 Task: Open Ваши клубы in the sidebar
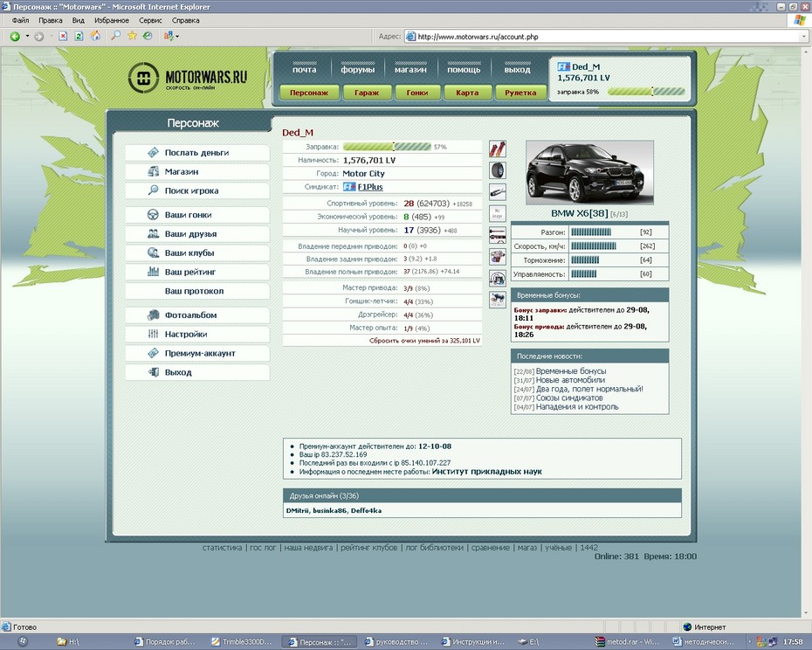point(197,253)
